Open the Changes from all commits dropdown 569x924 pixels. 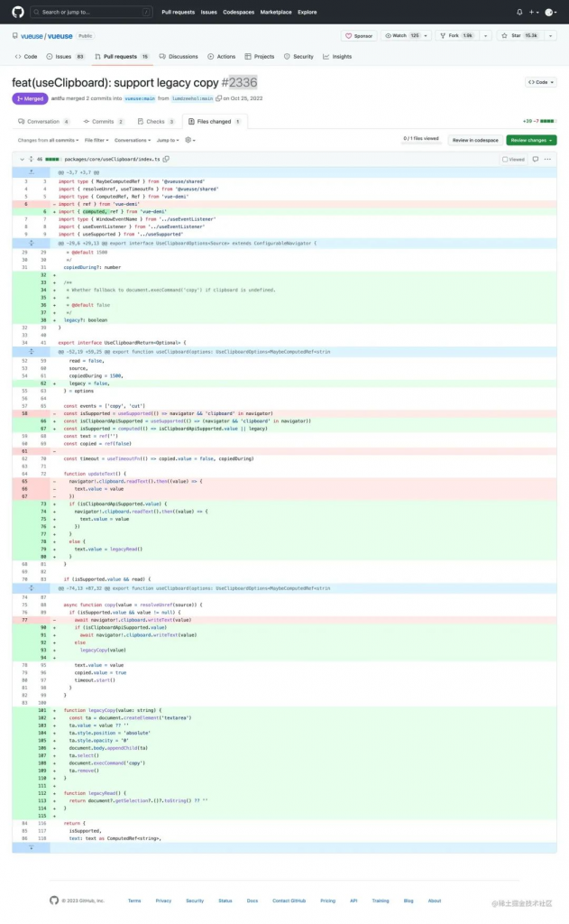click(48, 140)
